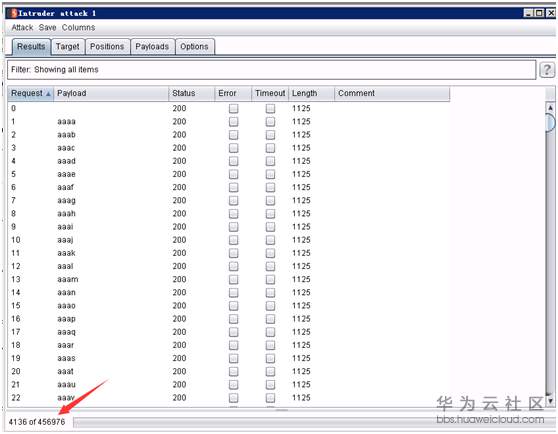
Task: Toggle Timeout checkbox for request 0
Action: 270,108
